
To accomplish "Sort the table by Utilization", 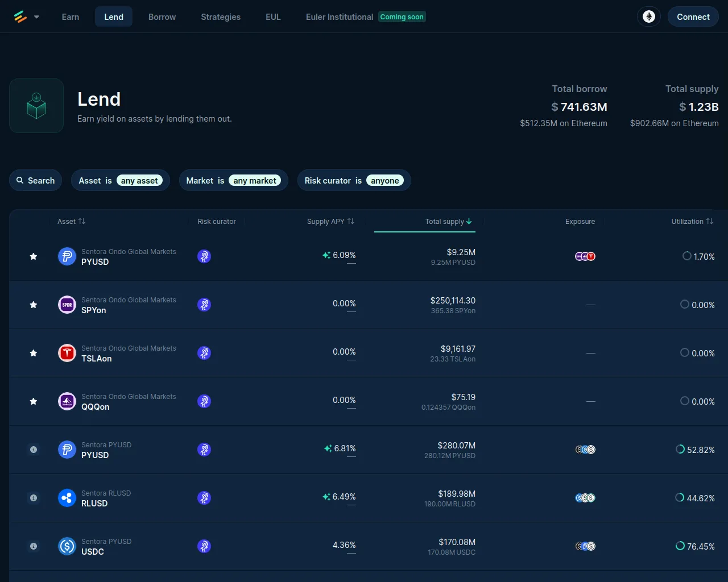I will 692,222.
